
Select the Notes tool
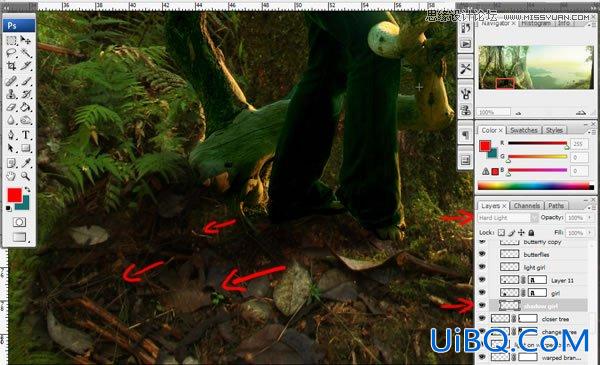tap(11, 163)
